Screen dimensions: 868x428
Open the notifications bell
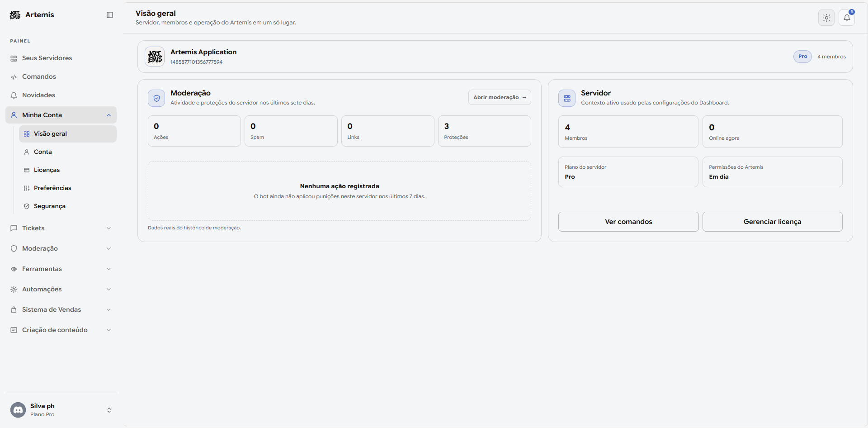(847, 18)
